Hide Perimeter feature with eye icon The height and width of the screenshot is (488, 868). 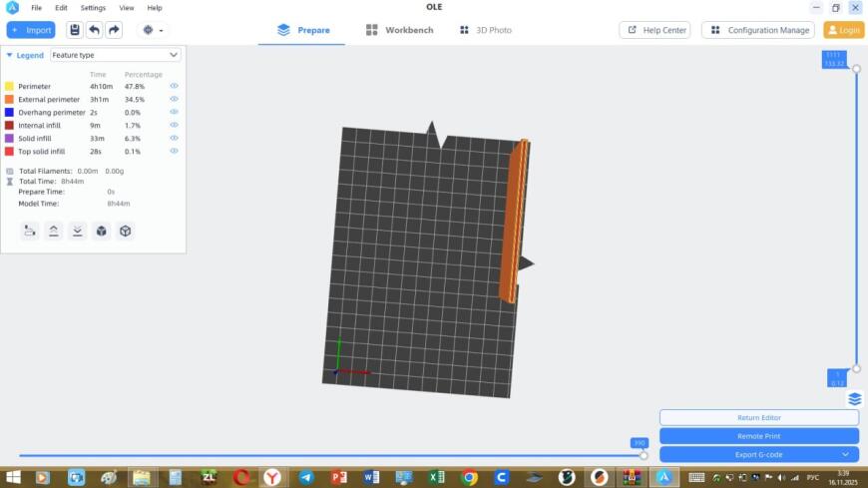coord(174,86)
